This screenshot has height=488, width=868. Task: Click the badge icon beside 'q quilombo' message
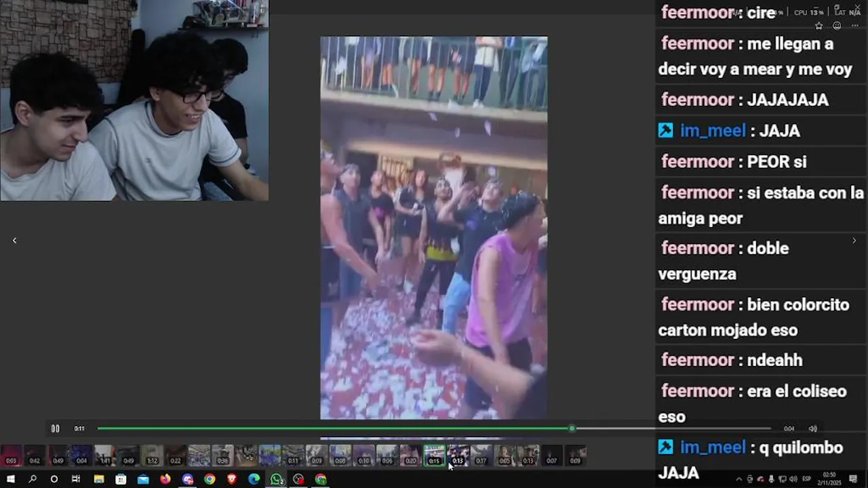tap(666, 447)
